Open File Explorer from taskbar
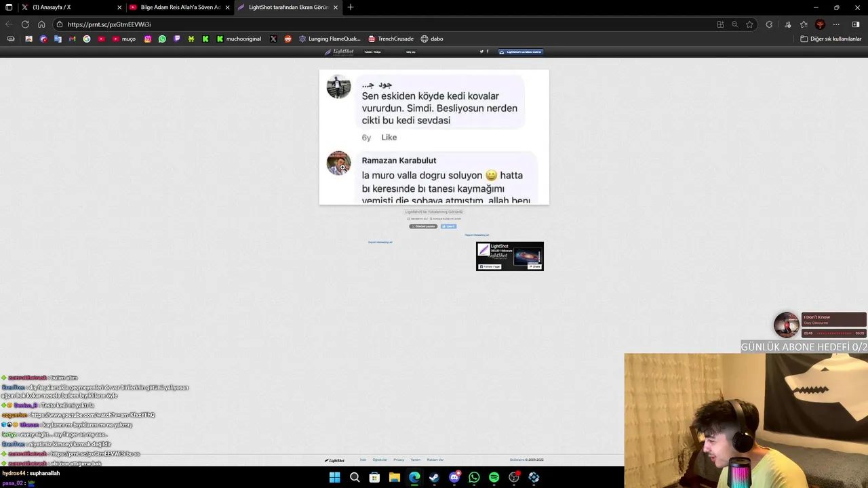 394,478
